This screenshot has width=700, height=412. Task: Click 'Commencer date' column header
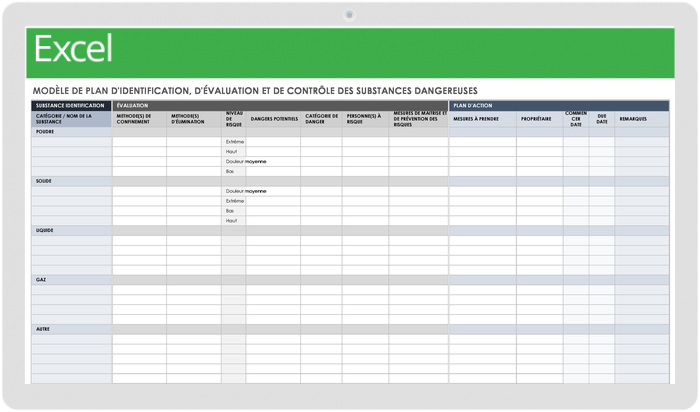(x=576, y=119)
